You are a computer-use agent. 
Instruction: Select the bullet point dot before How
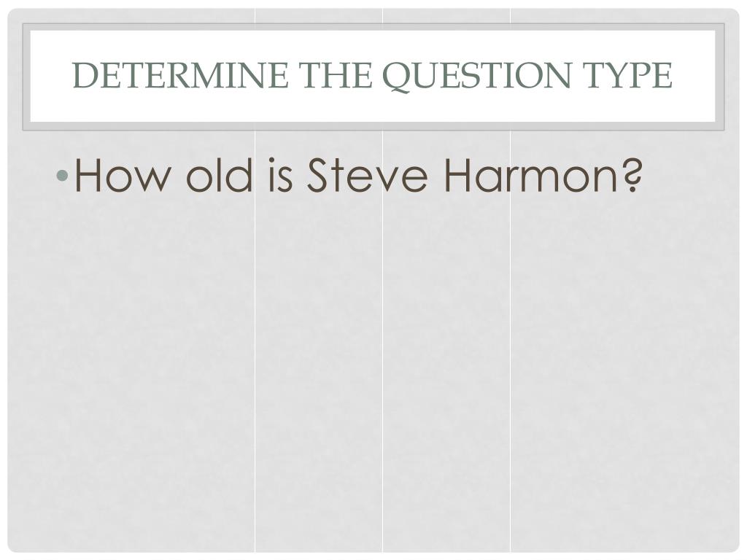click(63, 176)
